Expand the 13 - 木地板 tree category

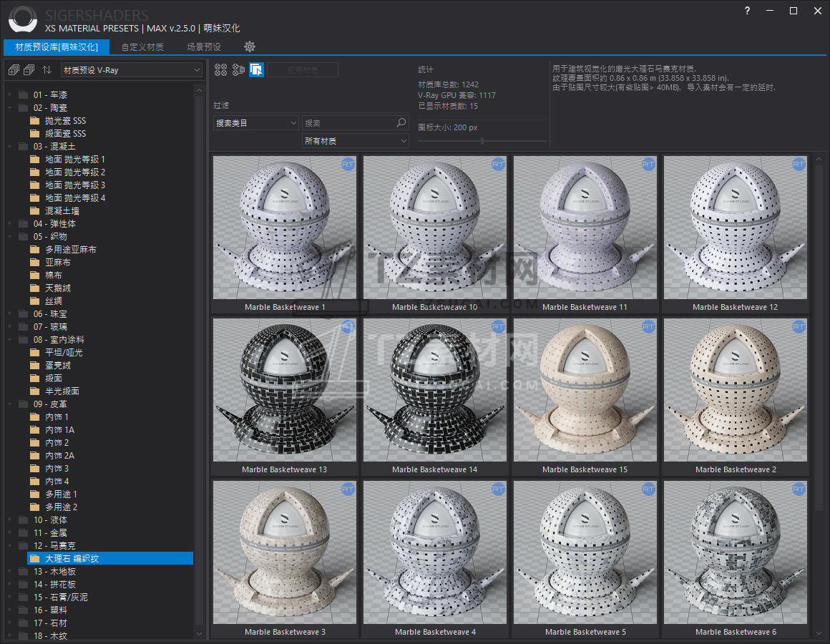pyautogui.click(x=10, y=572)
